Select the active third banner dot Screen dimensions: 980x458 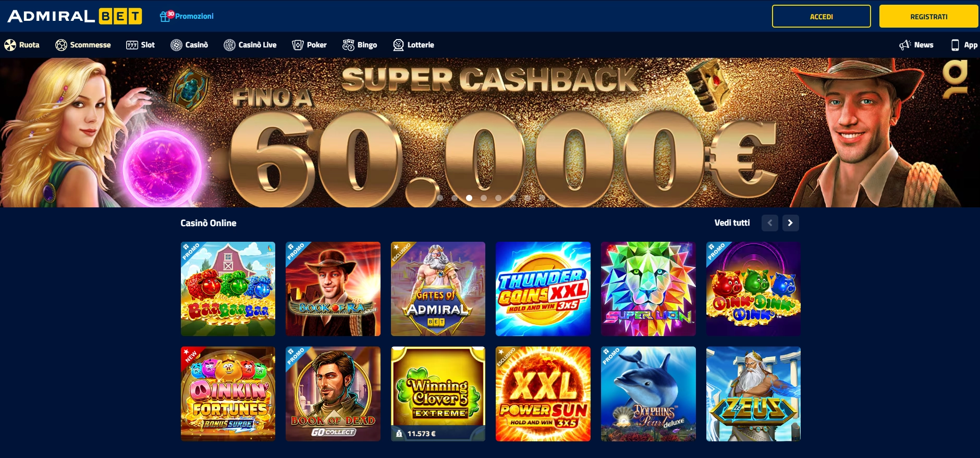pos(469,198)
